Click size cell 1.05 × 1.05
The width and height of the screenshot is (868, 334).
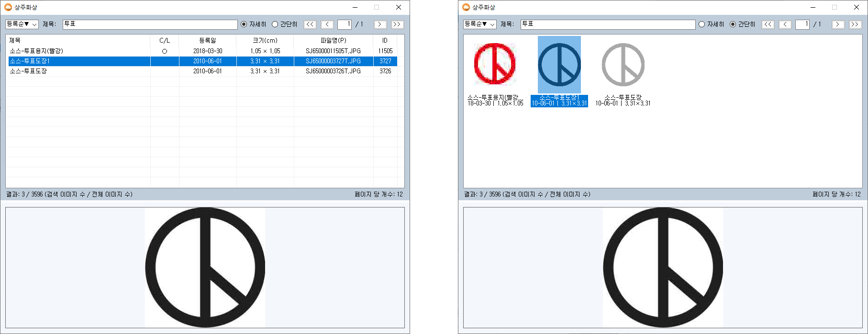[x=265, y=51]
